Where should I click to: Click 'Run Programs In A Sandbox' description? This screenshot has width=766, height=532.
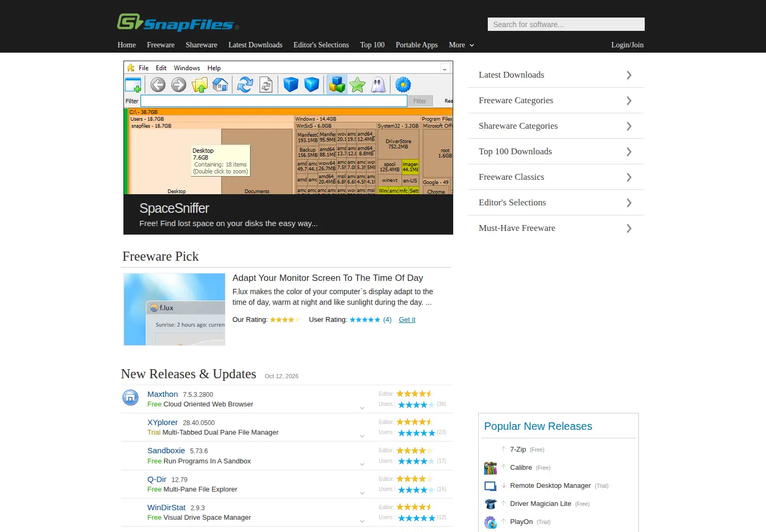click(207, 461)
